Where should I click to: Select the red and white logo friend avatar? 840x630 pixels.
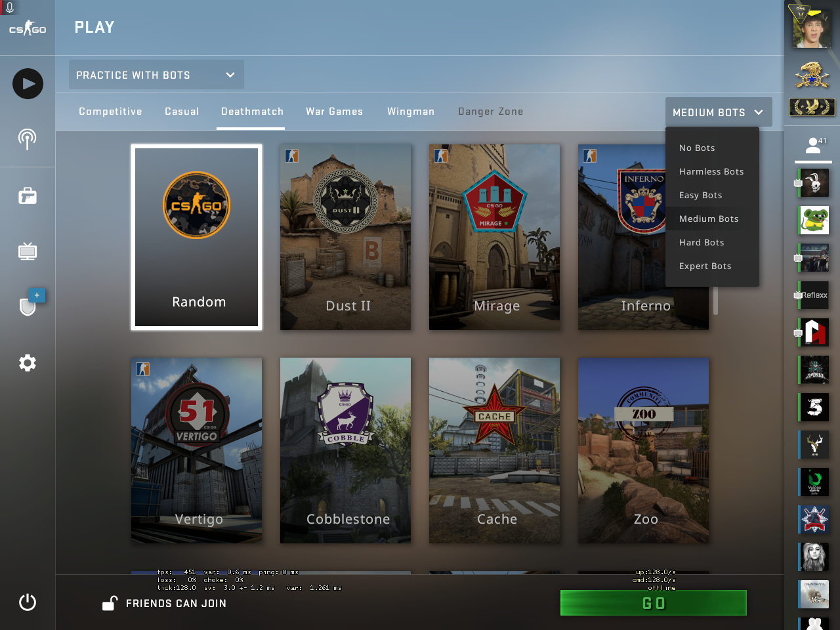click(x=814, y=333)
